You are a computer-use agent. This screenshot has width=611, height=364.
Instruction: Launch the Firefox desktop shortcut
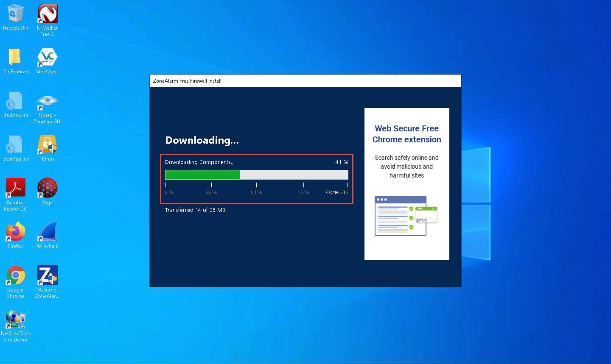click(x=16, y=235)
